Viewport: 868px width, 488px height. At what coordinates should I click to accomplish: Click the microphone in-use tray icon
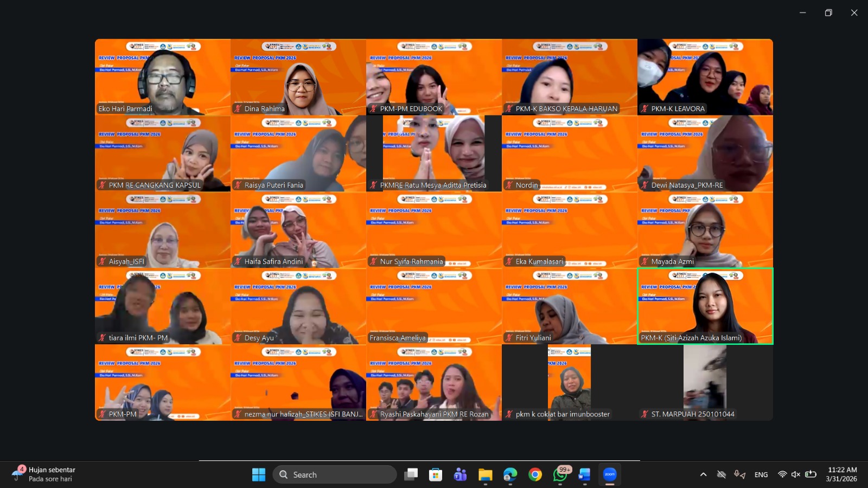[x=739, y=474]
